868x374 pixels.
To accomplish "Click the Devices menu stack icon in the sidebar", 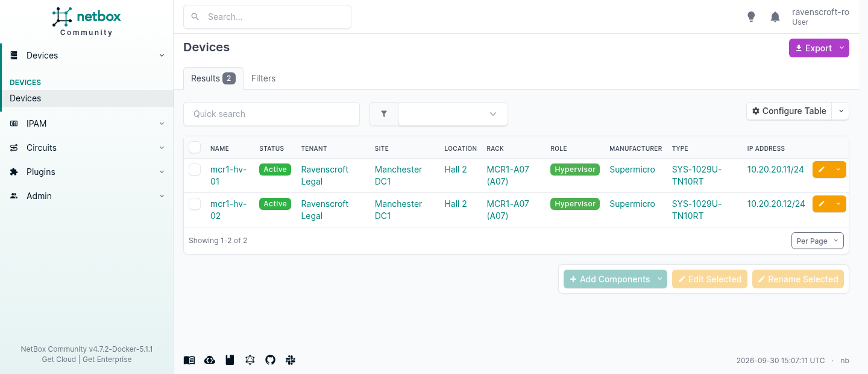I will [x=14, y=55].
